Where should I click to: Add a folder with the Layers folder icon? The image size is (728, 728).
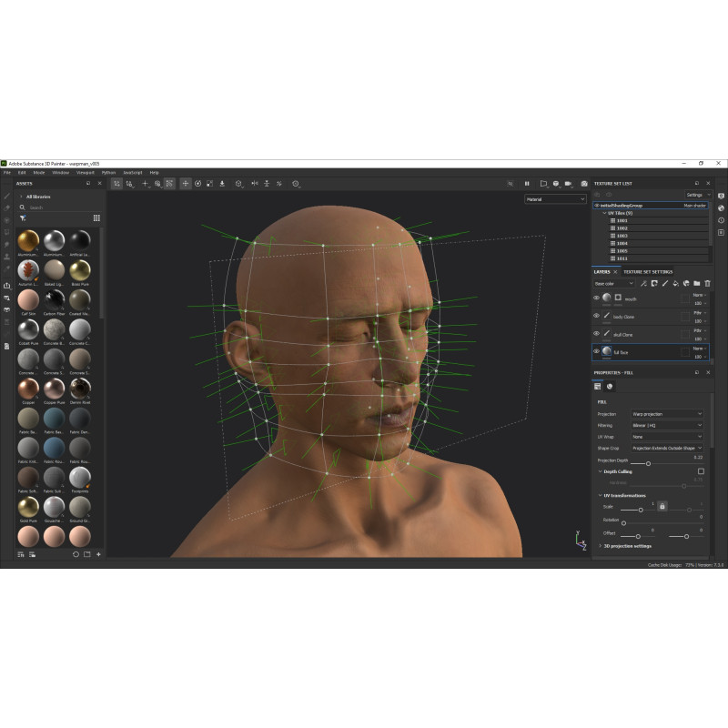point(696,283)
